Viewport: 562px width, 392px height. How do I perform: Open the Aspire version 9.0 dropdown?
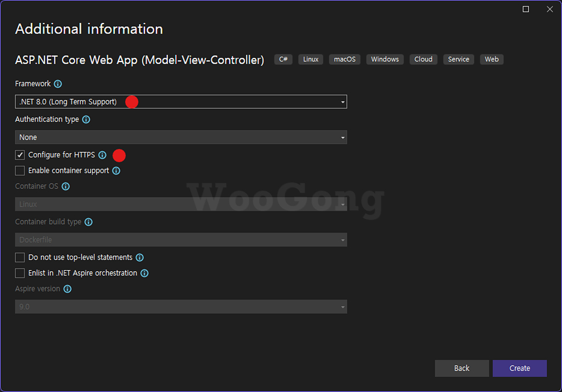[x=181, y=307]
